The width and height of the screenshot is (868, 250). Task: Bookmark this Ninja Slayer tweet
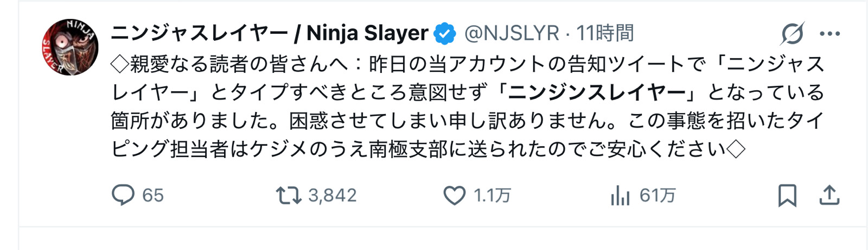coord(787,196)
